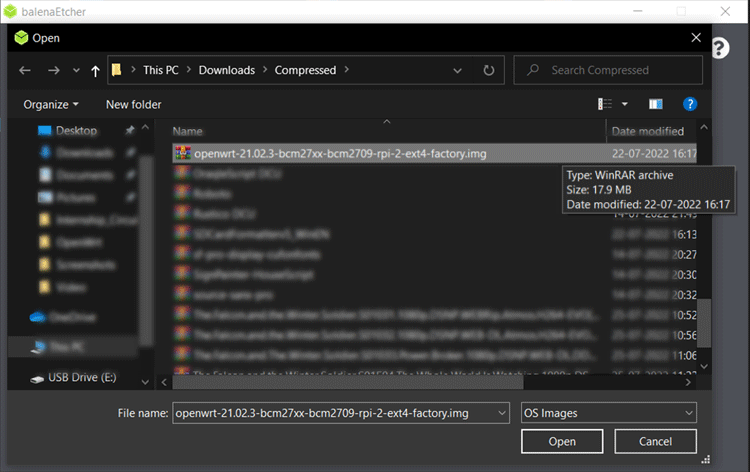Toggle the preview pane
This screenshot has height=472, width=750.
(655, 104)
